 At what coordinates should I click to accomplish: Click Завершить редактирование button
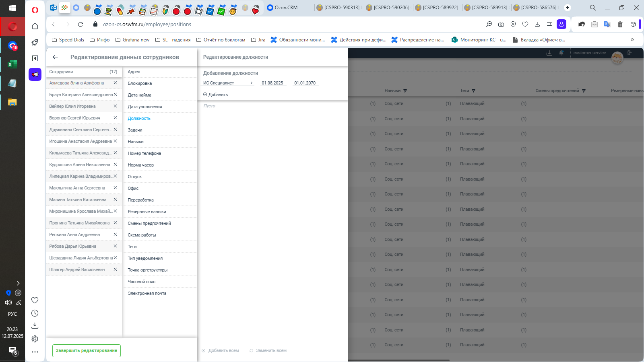tap(87, 351)
